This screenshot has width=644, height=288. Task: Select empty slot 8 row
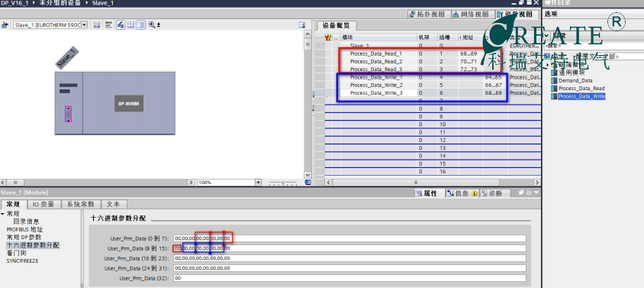[432, 108]
